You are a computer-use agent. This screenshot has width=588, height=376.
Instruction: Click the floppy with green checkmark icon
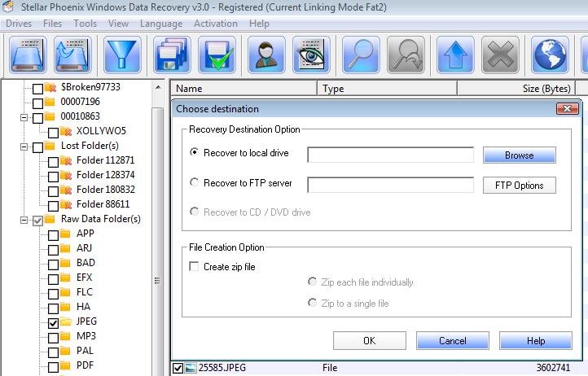pos(217,55)
